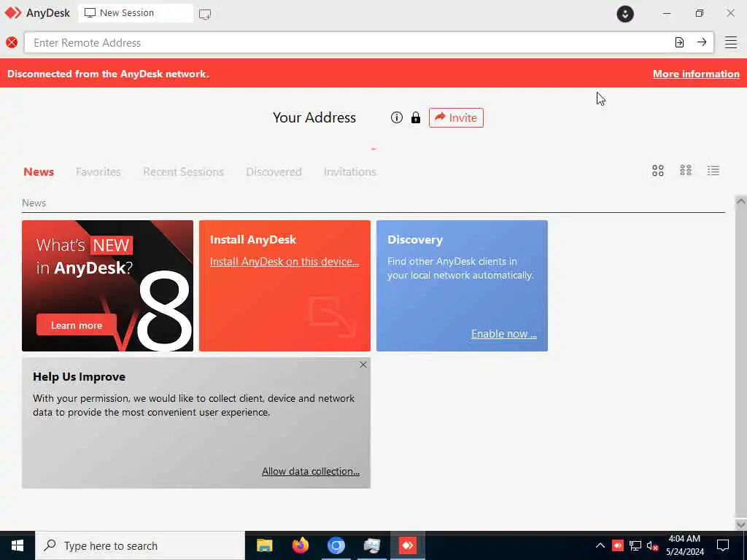Screen dimensions: 747x560
Task: Click the Disconnected from the AnyDesk network message
Action: pyautogui.click(x=108, y=74)
